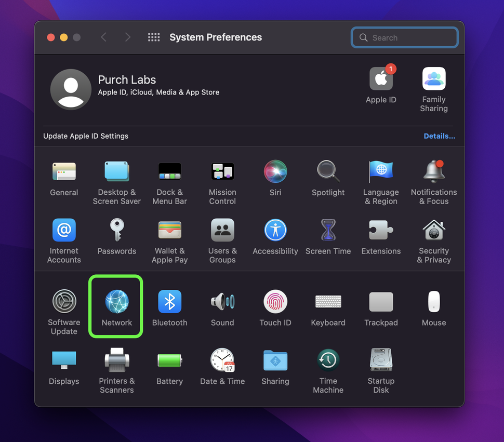Open Touch ID preferences
This screenshot has width=504, height=442.
click(x=275, y=309)
